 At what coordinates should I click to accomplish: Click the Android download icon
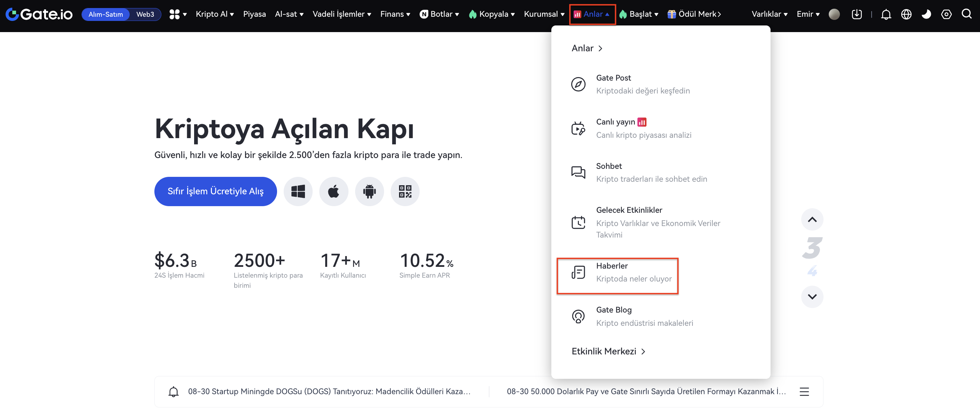click(x=369, y=191)
